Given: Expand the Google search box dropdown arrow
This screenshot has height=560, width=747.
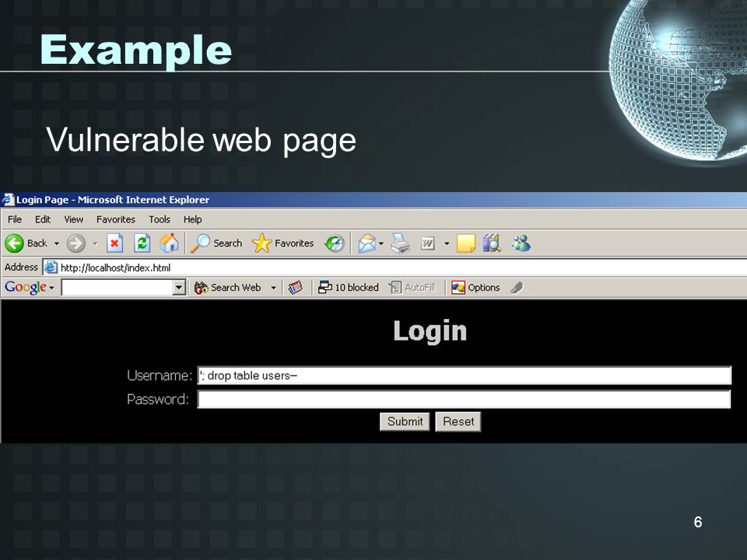Looking at the screenshot, I should pyautogui.click(x=180, y=287).
